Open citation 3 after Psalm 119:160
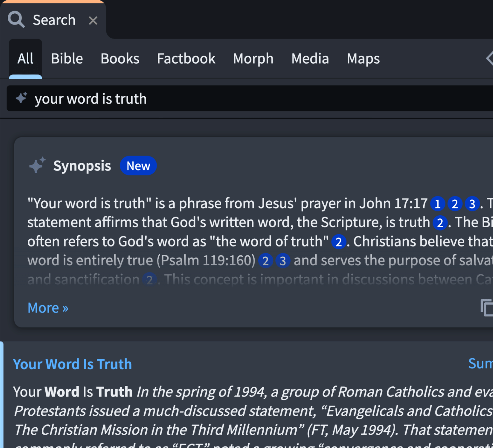The height and width of the screenshot is (448, 493). tap(283, 261)
